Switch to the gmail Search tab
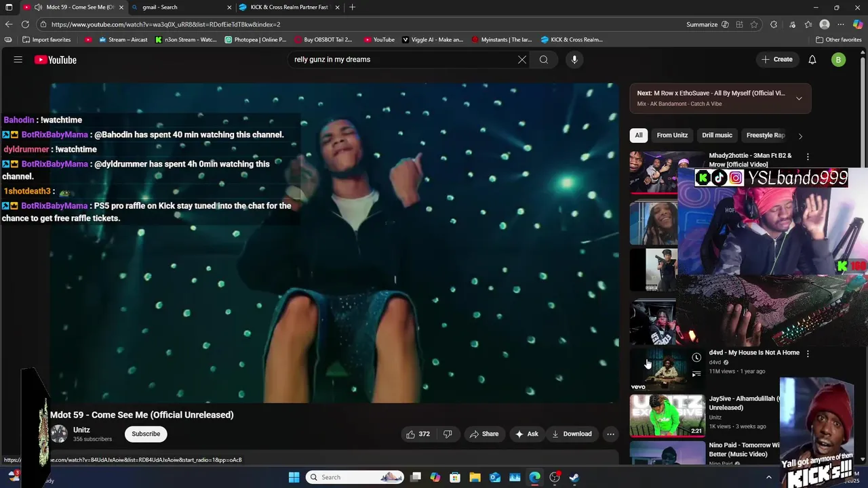The width and height of the screenshot is (868, 488). click(x=180, y=7)
